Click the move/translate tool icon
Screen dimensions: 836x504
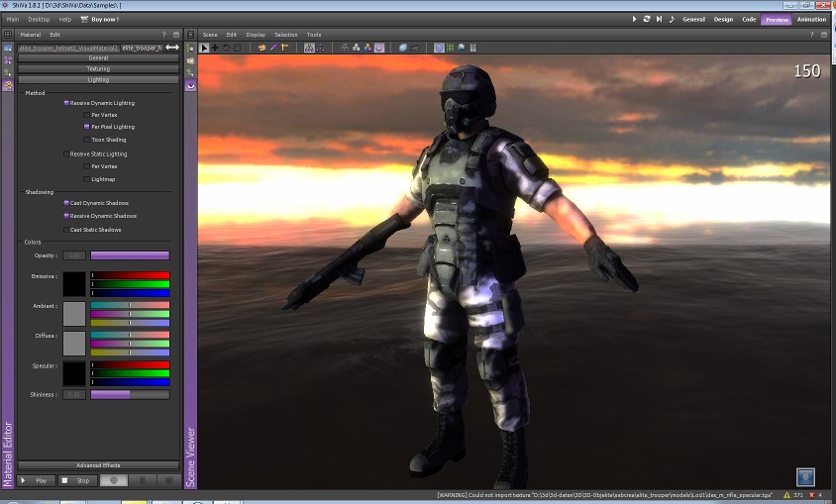coord(215,48)
